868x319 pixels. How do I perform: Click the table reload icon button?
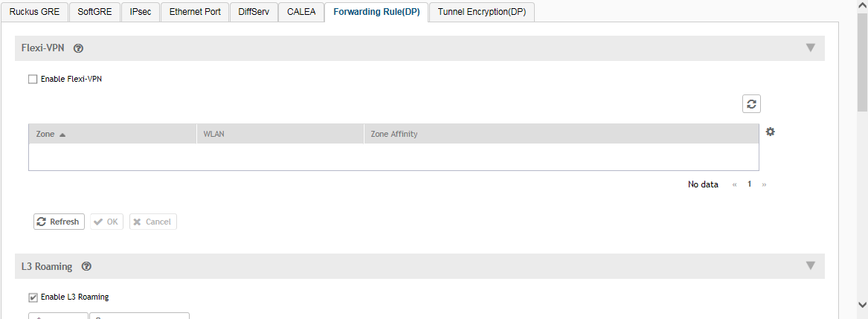(x=751, y=104)
